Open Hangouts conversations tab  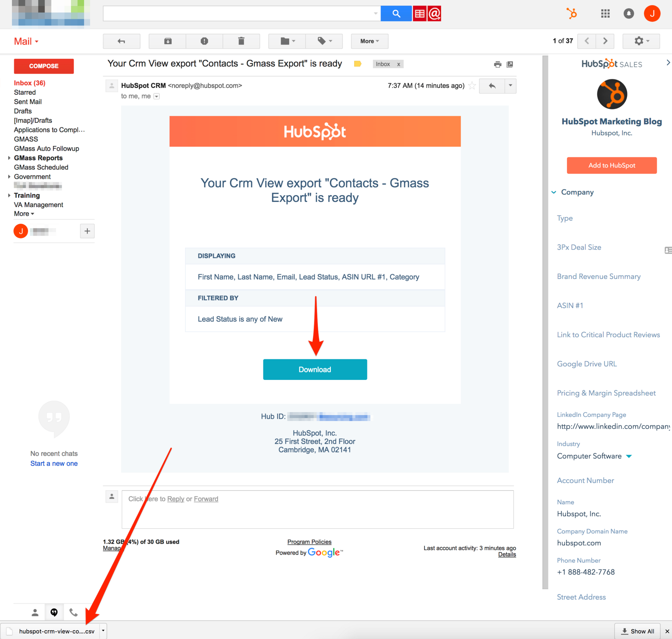tap(54, 612)
